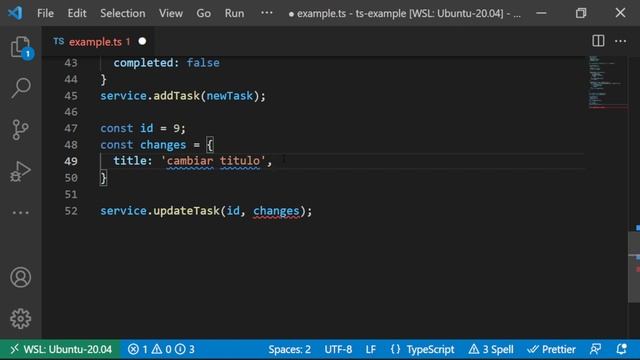Open the Edit menu
This screenshot has width=640, height=360.
pyautogui.click(x=77, y=13)
